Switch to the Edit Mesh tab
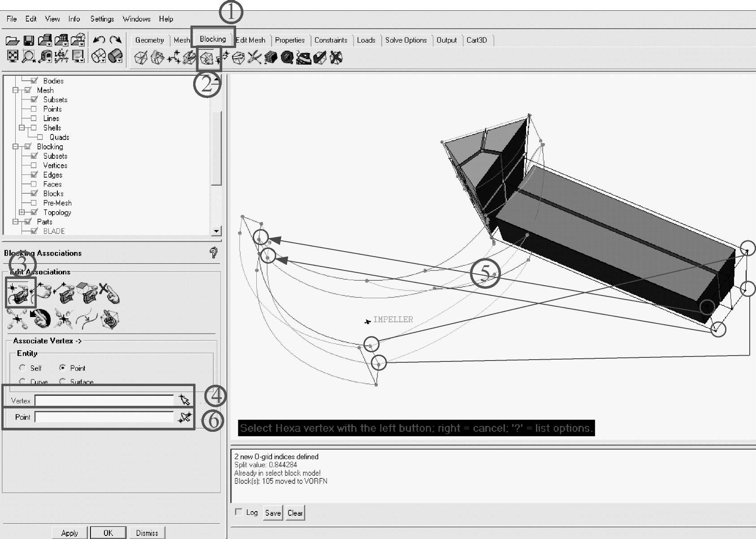Screen dimensions: 756x539 click(x=251, y=40)
